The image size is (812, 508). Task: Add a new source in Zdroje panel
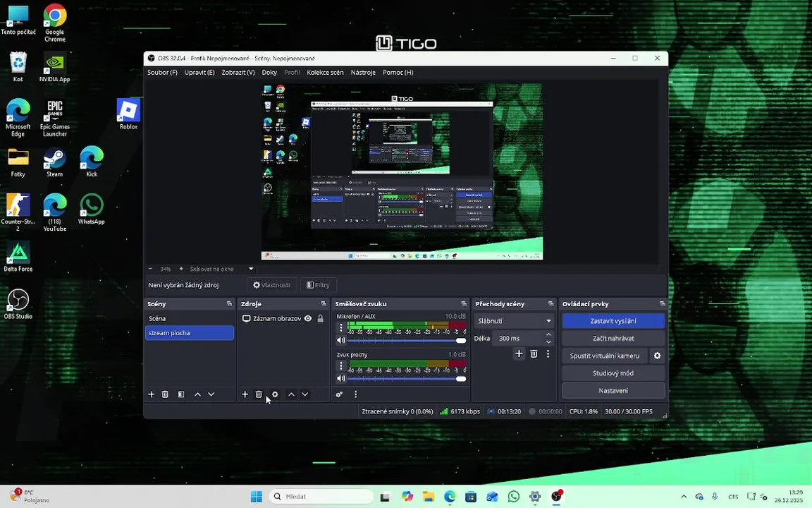245,394
